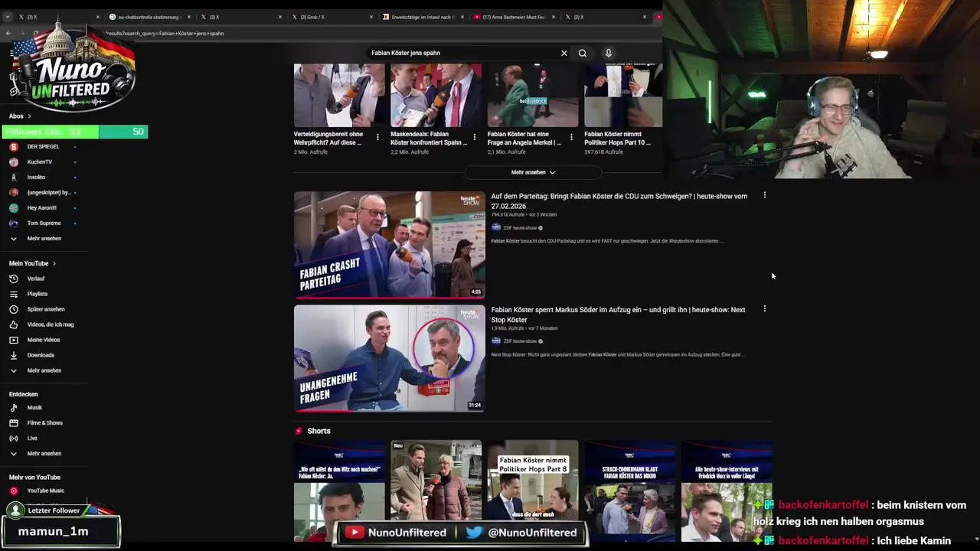Open the 'Fabian Köster sperrt Markus Söder' title
Image resolution: width=980 pixels, height=551 pixels.
[x=618, y=315]
